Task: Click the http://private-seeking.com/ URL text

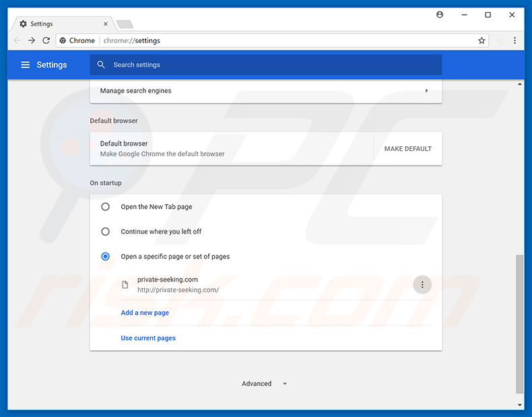Action: pos(178,290)
